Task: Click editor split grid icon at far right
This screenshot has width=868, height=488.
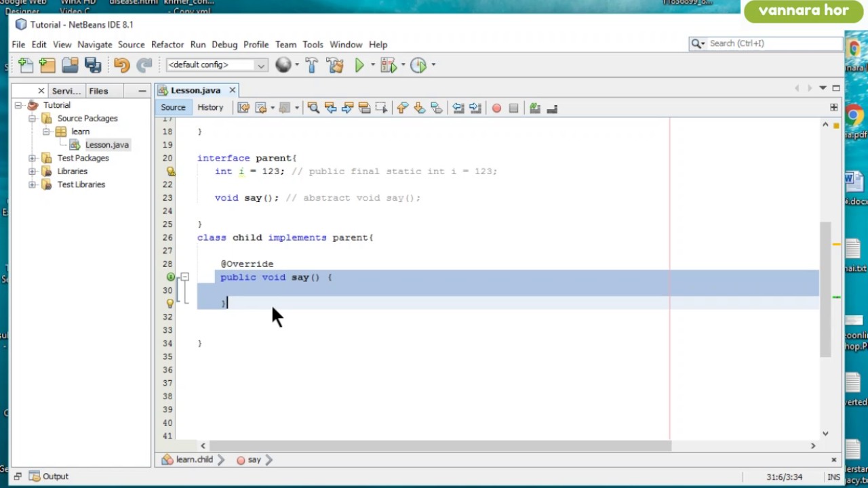Action: 833,107
